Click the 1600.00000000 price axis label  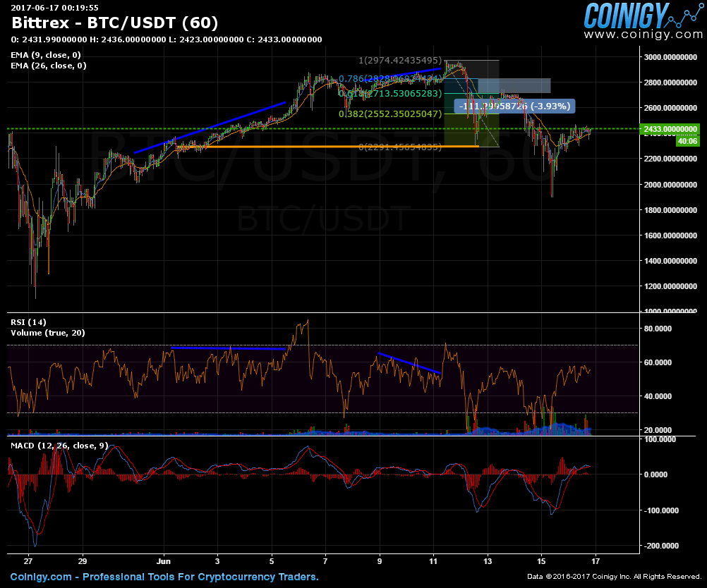pyautogui.click(x=670, y=235)
